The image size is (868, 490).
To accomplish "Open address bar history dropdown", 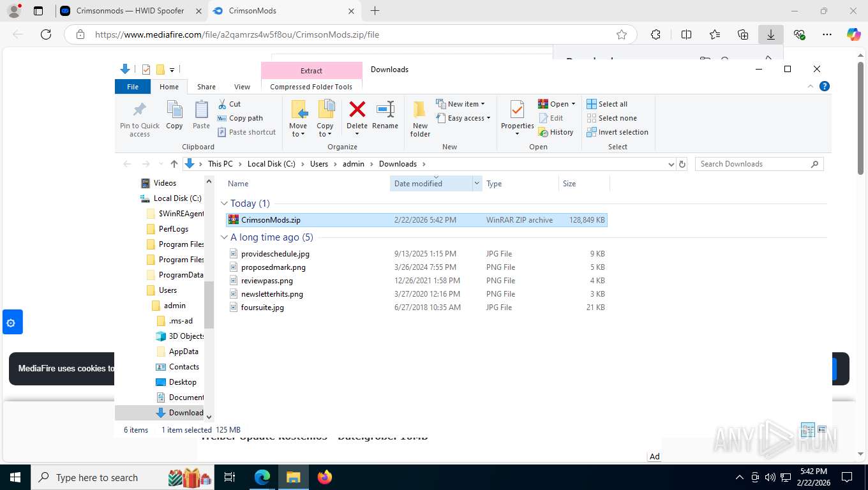I will pos(671,164).
